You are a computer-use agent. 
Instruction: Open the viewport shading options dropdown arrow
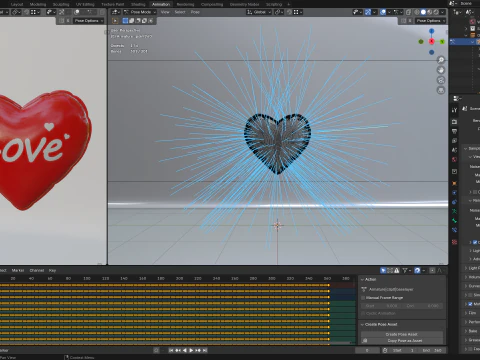(443, 12)
